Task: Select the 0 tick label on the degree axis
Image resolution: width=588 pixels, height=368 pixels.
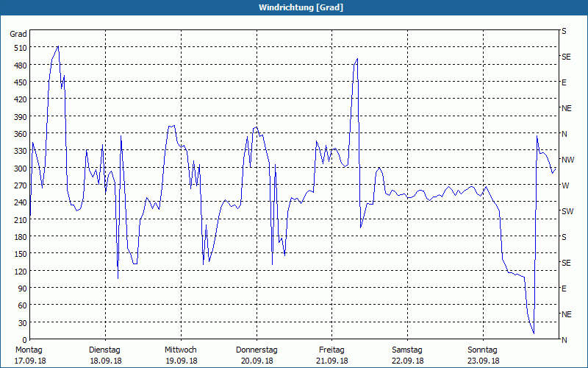Action: coord(25,340)
